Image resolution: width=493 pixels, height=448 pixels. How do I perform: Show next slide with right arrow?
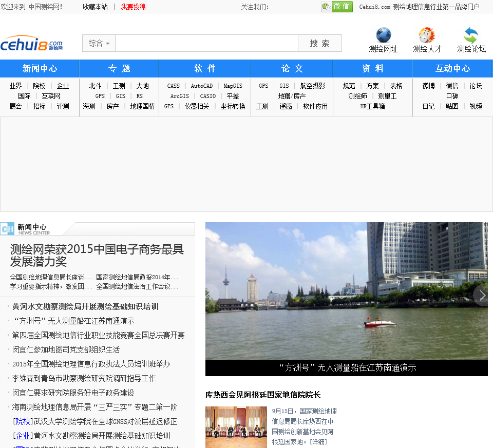pos(482,295)
